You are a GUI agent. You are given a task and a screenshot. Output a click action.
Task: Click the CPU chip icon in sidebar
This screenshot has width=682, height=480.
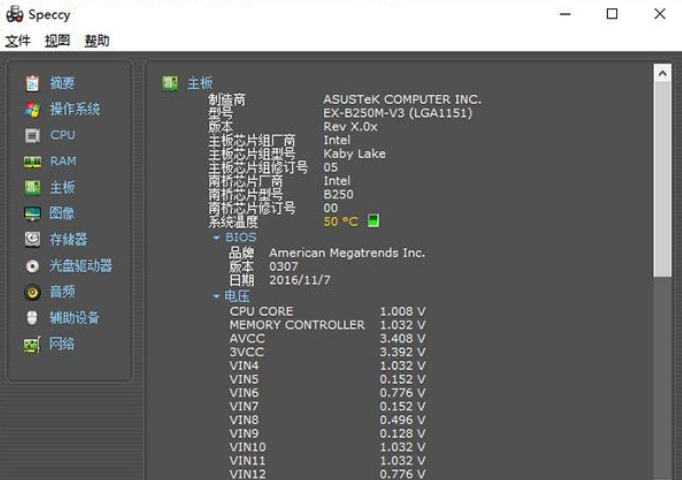[x=32, y=135]
